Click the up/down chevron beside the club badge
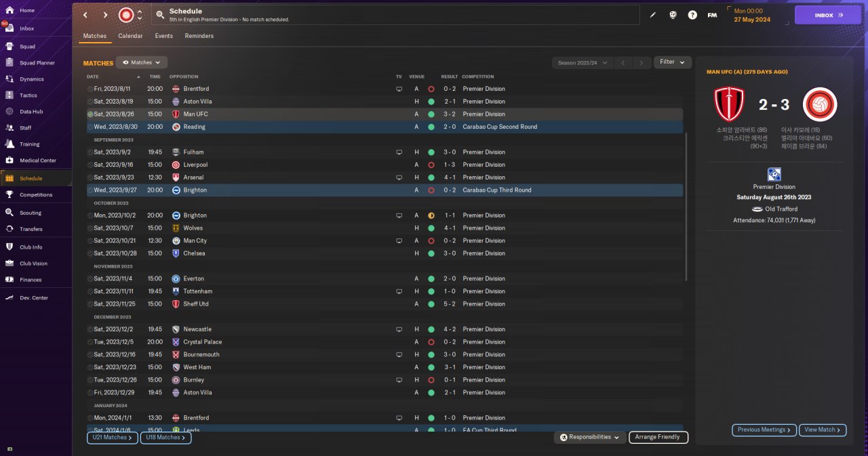868x456 pixels. pyautogui.click(x=140, y=15)
